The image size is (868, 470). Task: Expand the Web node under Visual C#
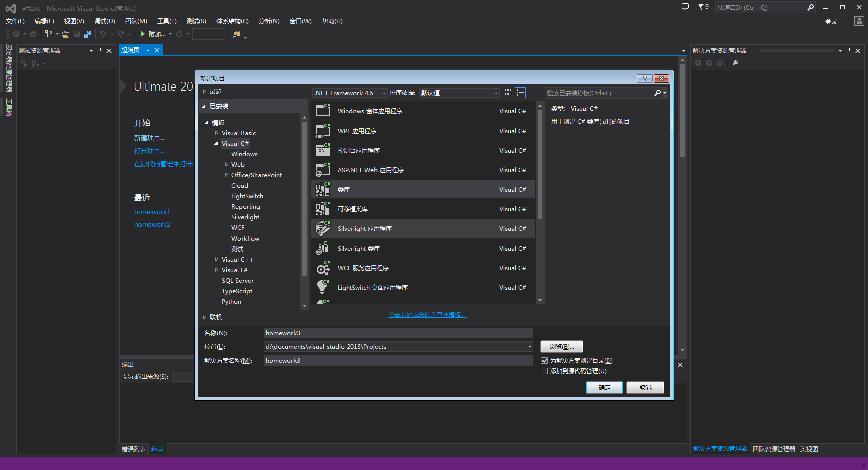226,165
